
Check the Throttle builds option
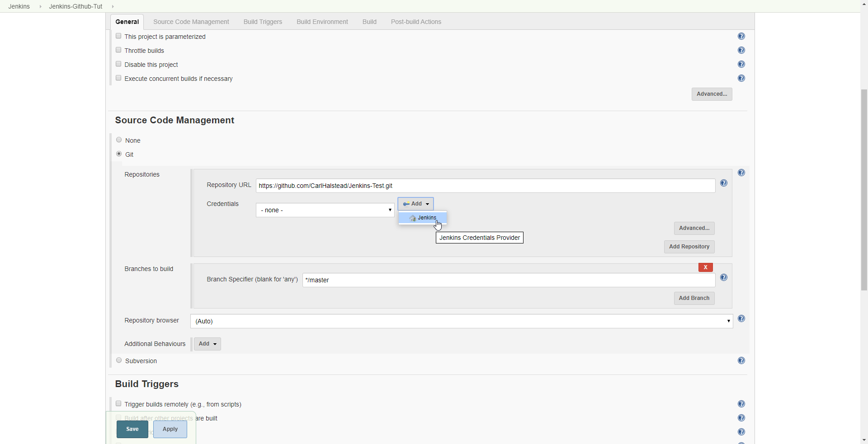pos(118,50)
